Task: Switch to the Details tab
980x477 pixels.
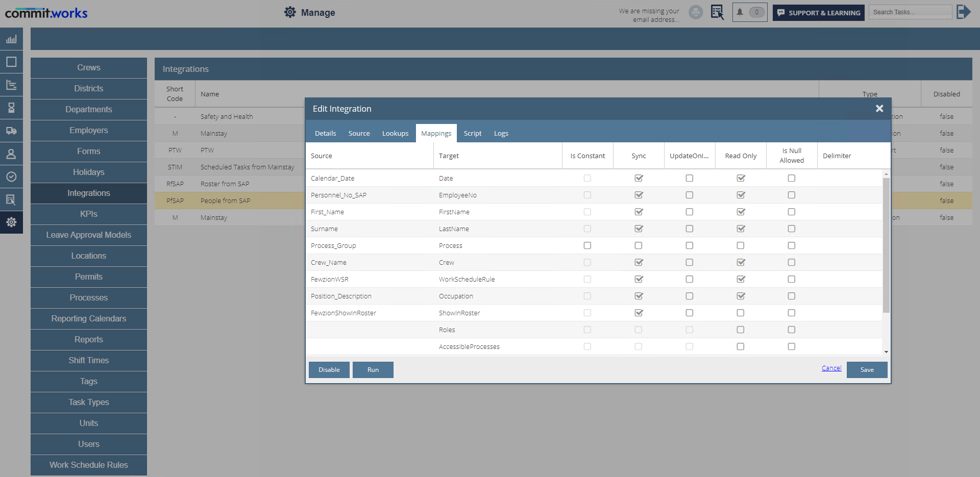Action: click(325, 133)
